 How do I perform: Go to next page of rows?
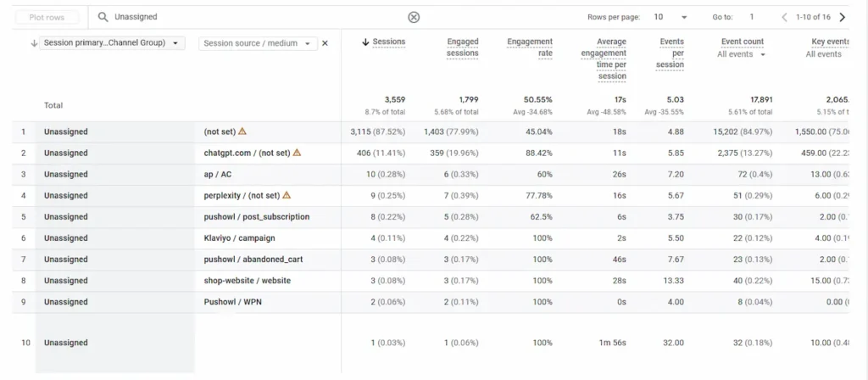click(x=842, y=17)
